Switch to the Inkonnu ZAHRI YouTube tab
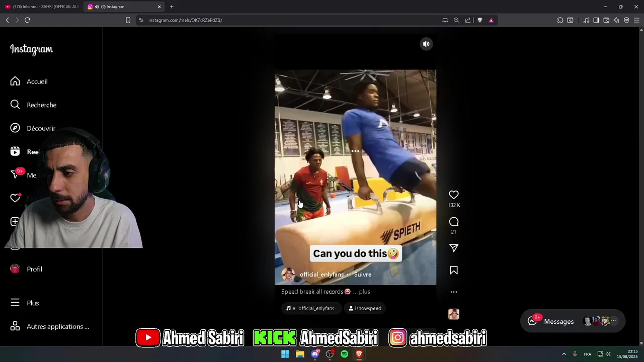 42,7
